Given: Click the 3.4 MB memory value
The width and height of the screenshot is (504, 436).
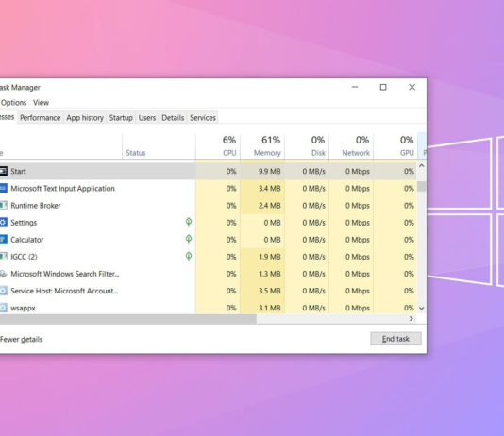Looking at the screenshot, I should 269,189.
